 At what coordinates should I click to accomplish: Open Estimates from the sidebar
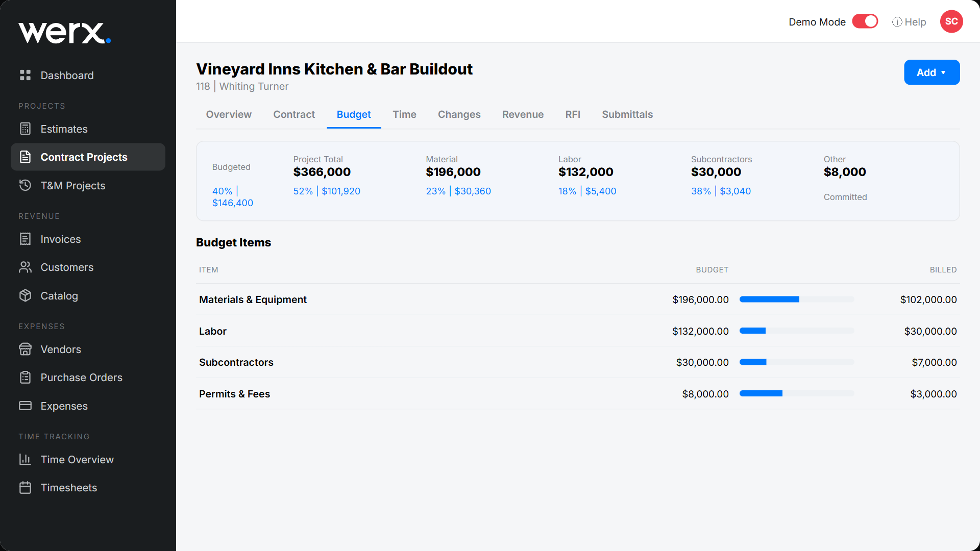pyautogui.click(x=88, y=129)
